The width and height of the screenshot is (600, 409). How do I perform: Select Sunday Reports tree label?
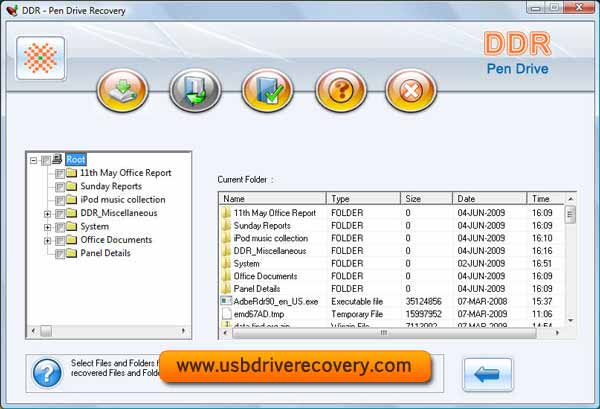tap(111, 186)
